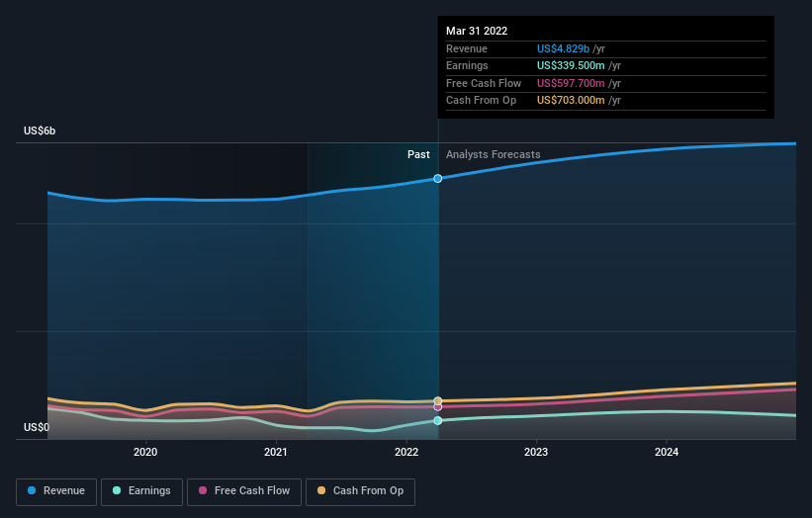Click the teal Earnings legend dot
Viewport: 812px width, 518px height.
tap(117, 490)
